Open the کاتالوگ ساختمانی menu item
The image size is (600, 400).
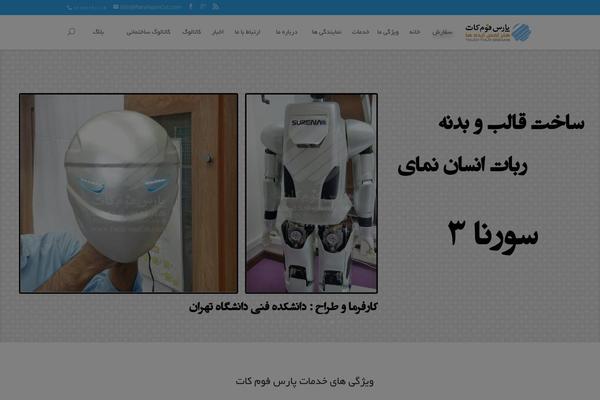[148, 32]
